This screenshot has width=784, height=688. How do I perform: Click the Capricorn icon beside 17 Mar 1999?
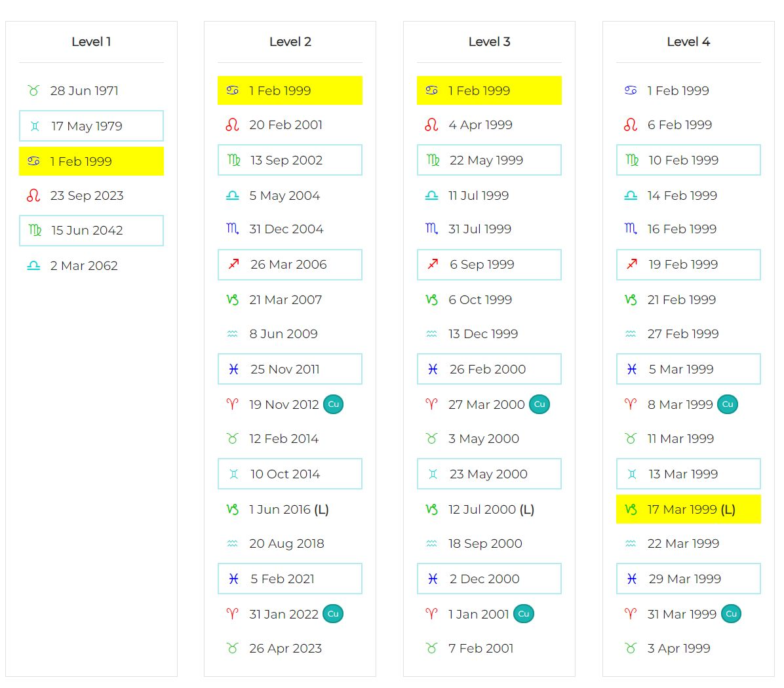631,509
